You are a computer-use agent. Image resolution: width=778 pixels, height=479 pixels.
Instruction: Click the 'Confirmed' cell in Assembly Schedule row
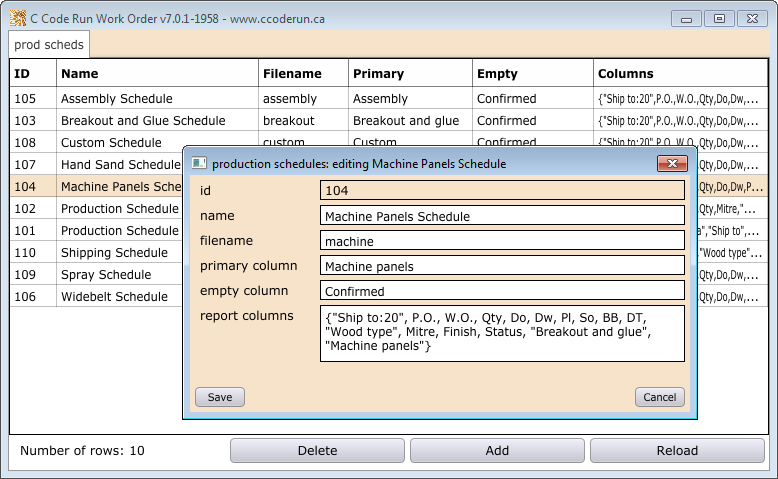(532, 99)
